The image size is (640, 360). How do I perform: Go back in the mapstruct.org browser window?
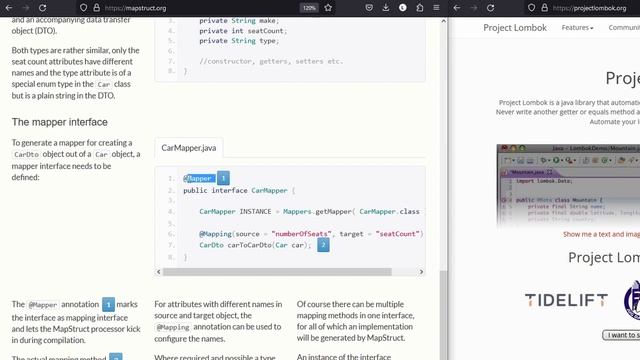point(9,8)
